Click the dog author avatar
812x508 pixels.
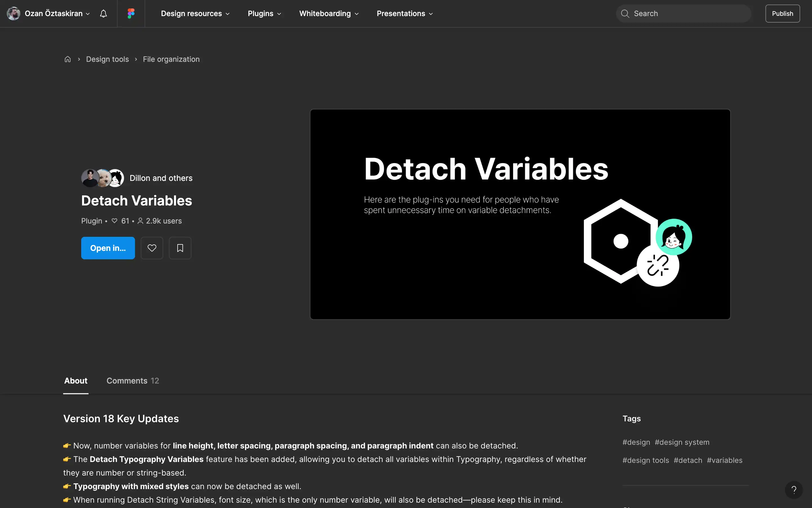point(103,178)
